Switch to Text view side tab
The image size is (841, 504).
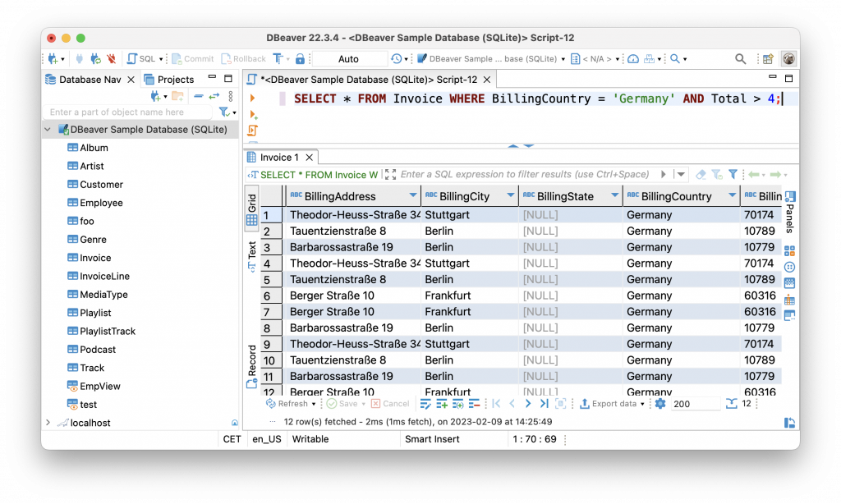pos(252,258)
